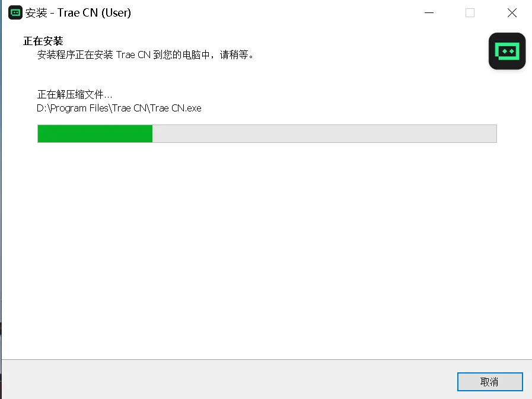The image size is (532, 399).
Task: Click the large Trae CN logo
Action: pyautogui.click(x=507, y=51)
